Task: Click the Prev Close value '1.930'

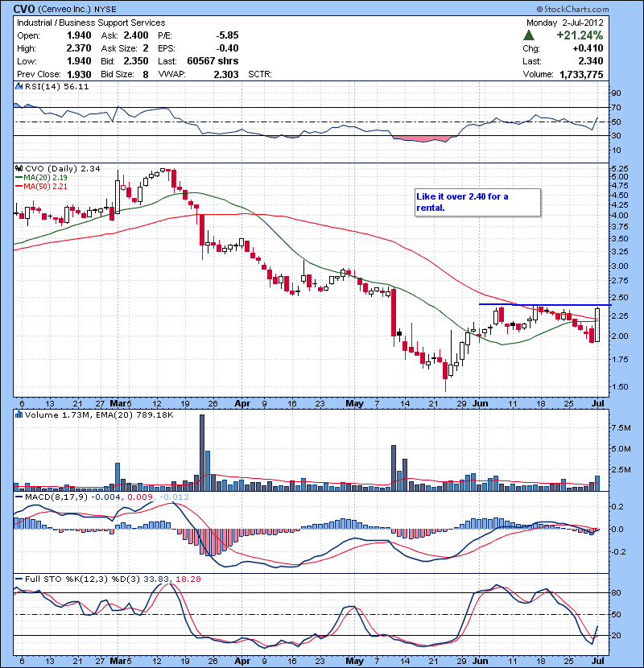Action: [x=79, y=74]
